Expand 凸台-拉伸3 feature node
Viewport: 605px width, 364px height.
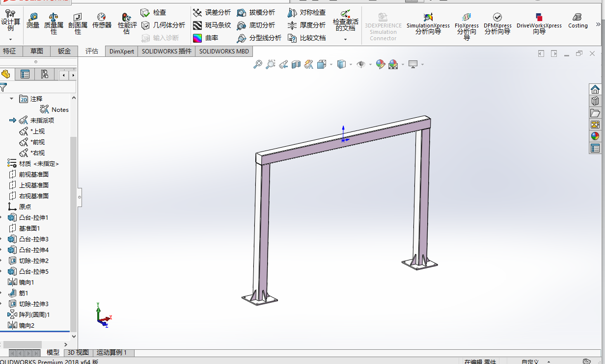(x=1, y=239)
